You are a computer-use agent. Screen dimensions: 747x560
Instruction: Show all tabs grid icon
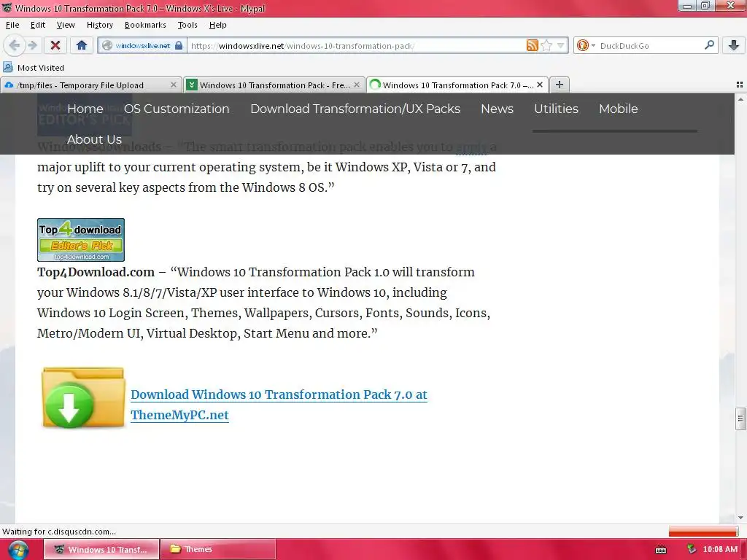[740, 85]
